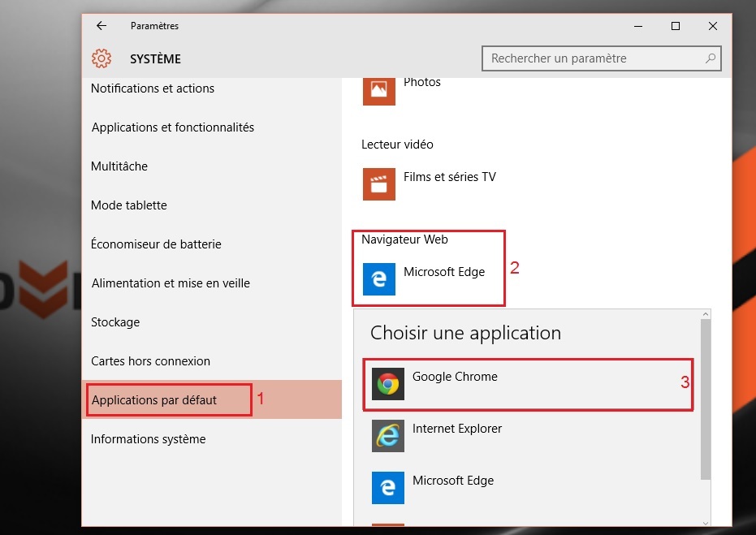This screenshot has height=535, width=756.
Task: Click the Lecteur vidéo heading
Action: (397, 145)
